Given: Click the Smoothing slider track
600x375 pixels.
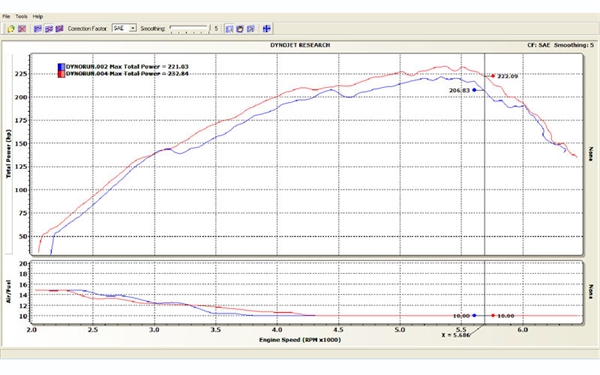Looking at the screenshot, I should [x=190, y=28].
